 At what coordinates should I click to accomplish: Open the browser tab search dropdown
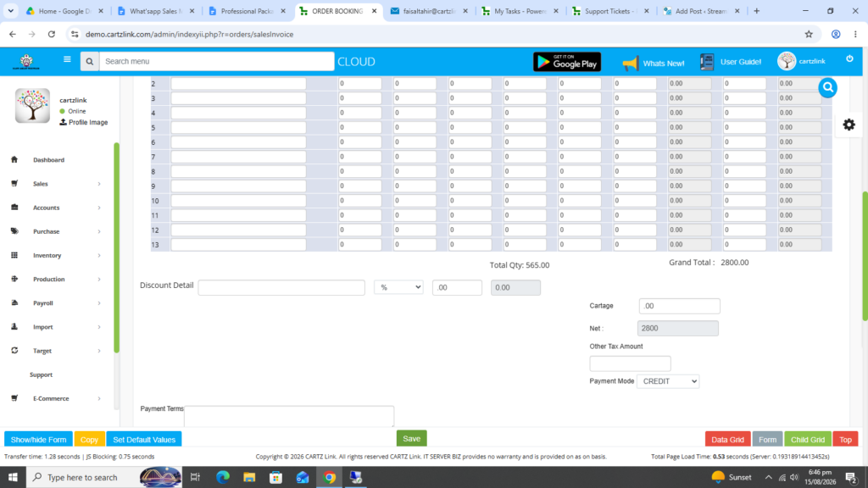10,11
